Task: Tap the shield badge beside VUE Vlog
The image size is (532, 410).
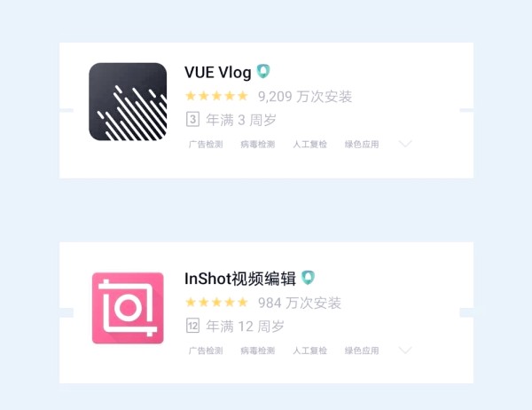Action: coord(263,71)
